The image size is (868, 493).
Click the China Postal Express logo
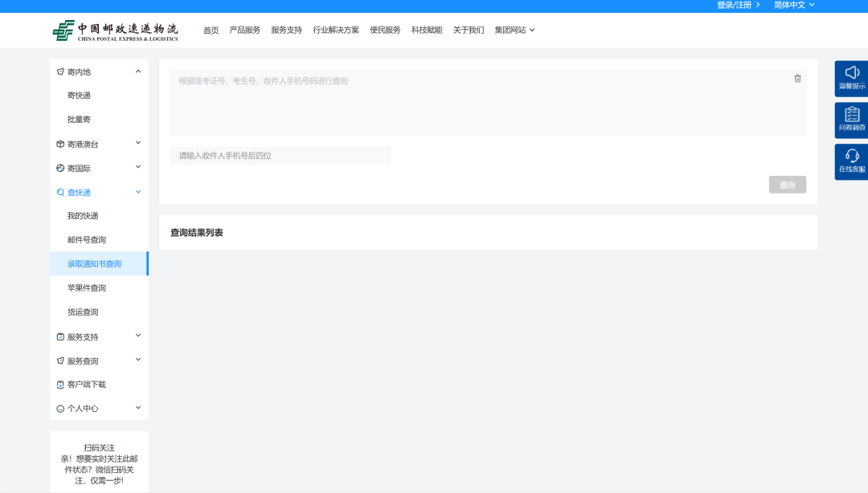[x=115, y=31]
